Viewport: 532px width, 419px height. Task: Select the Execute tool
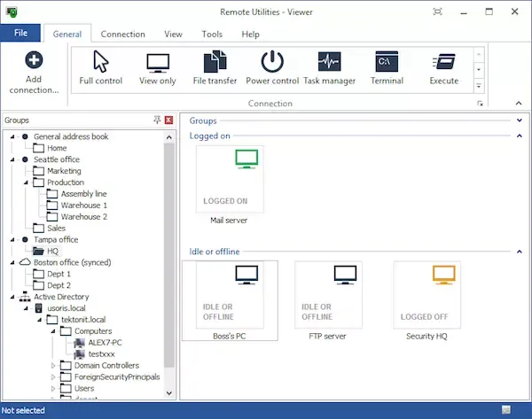443,68
